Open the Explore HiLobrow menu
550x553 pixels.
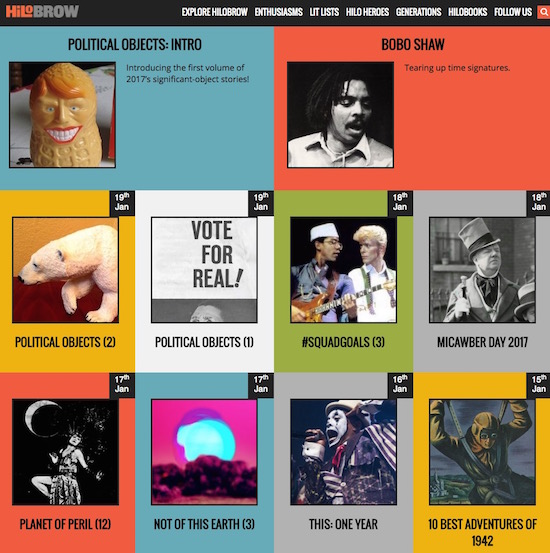click(x=214, y=12)
